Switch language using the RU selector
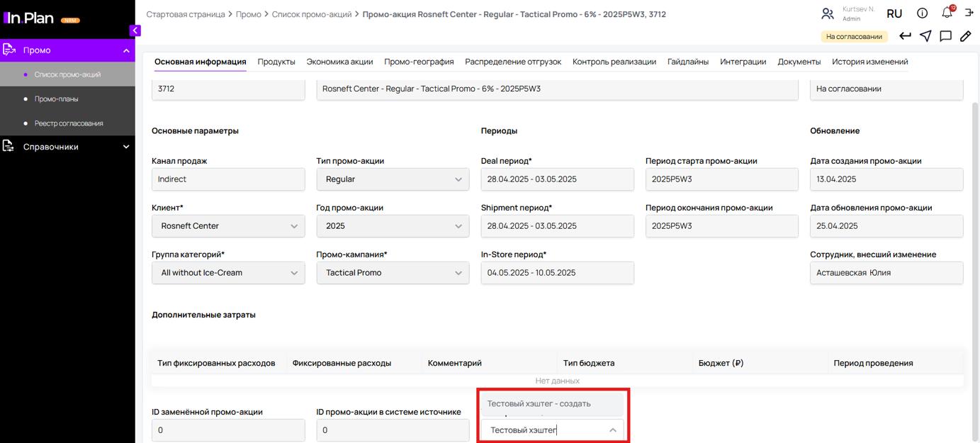The width and height of the screenshot is (980, 443). (894, 13)
